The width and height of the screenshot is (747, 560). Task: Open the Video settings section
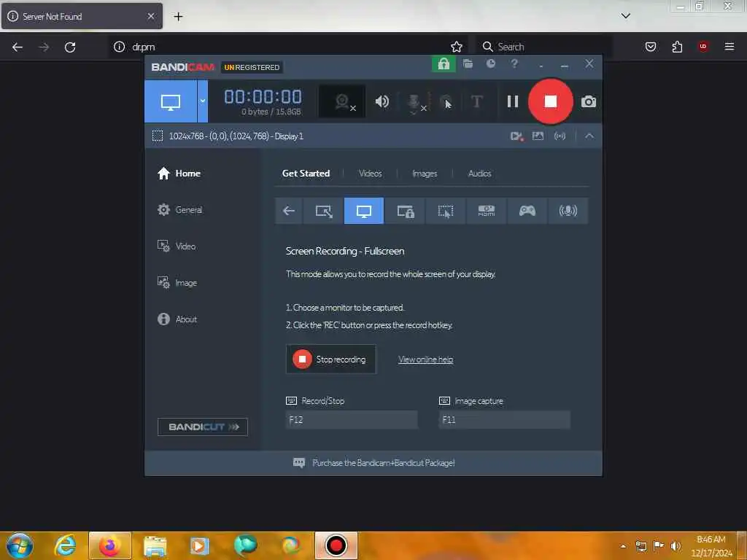click(x=177, y=246)
